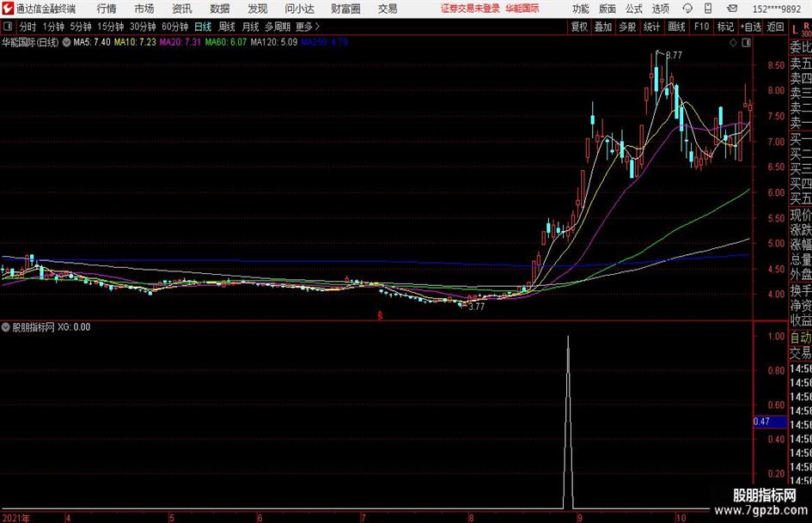Switch to 1分钟 period
812x523 pixels.
(52, 27)
